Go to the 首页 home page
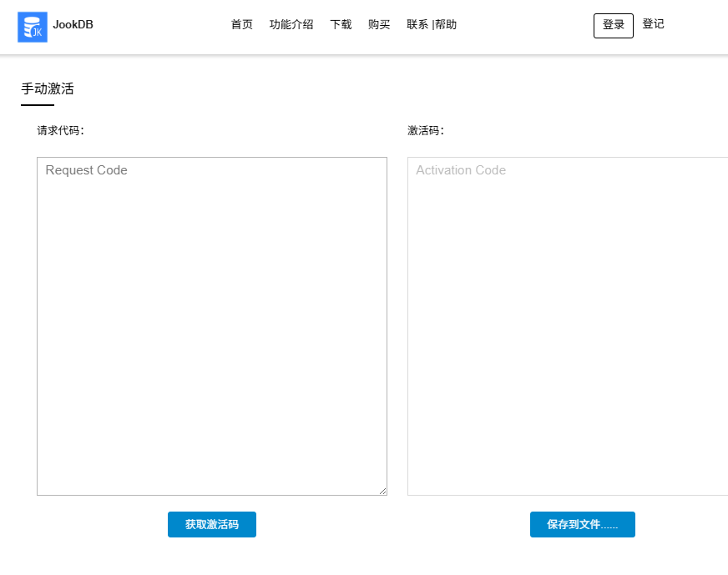Image resolution: width=728 pixels, height=575 pixels. (x=241, y=25)
